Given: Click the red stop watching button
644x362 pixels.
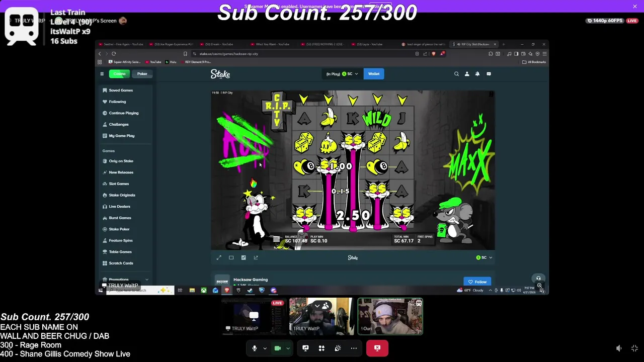Looking at the screenshot, I should [377, 348].
